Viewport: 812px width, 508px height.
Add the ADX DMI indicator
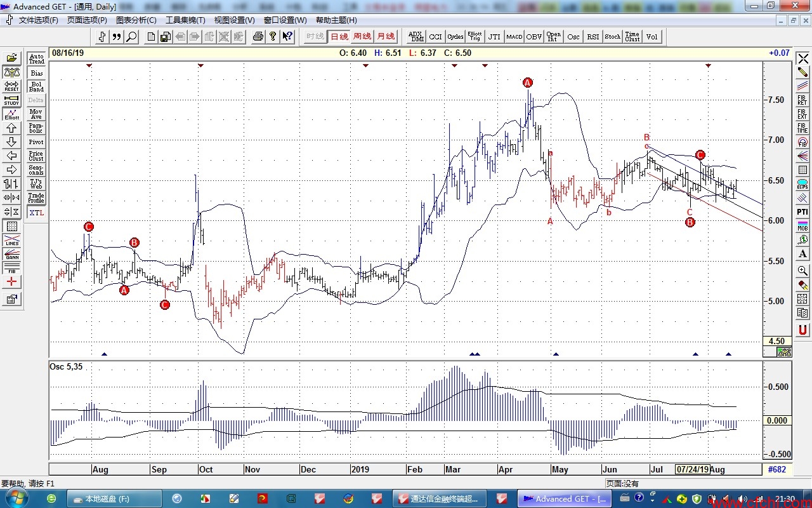click(x=416, y=37)
